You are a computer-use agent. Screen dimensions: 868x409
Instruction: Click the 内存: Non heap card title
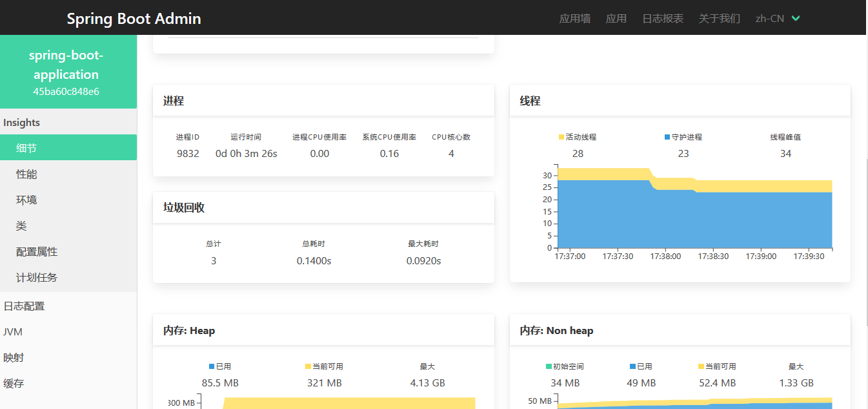pyautogui.click(x=556, y=330)
